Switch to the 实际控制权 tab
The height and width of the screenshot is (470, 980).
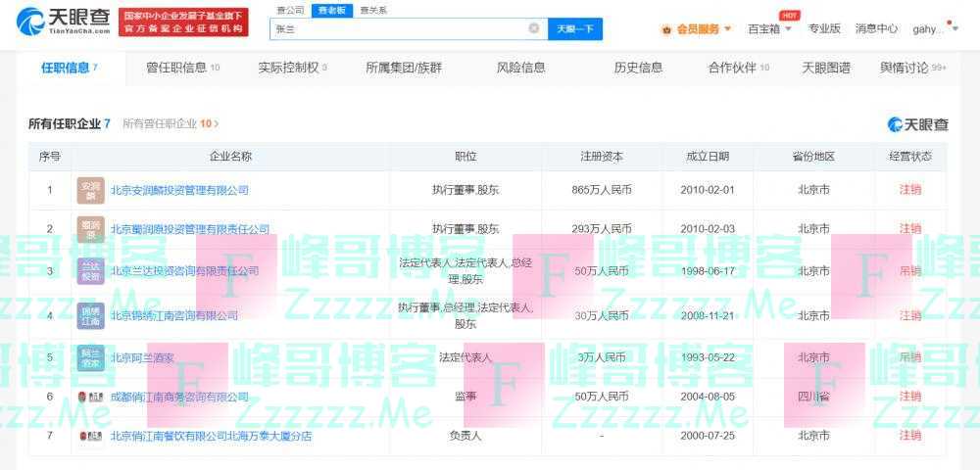point(292,68)
